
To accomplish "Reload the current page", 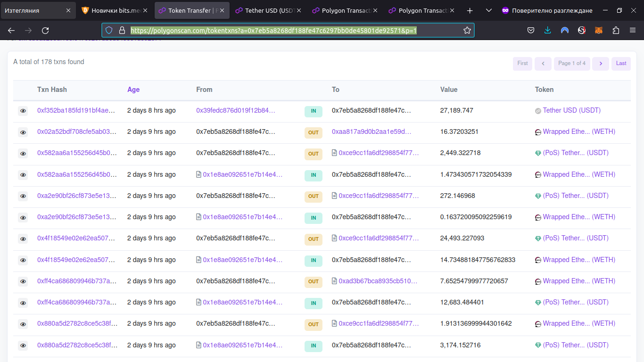I will (45, 30).
